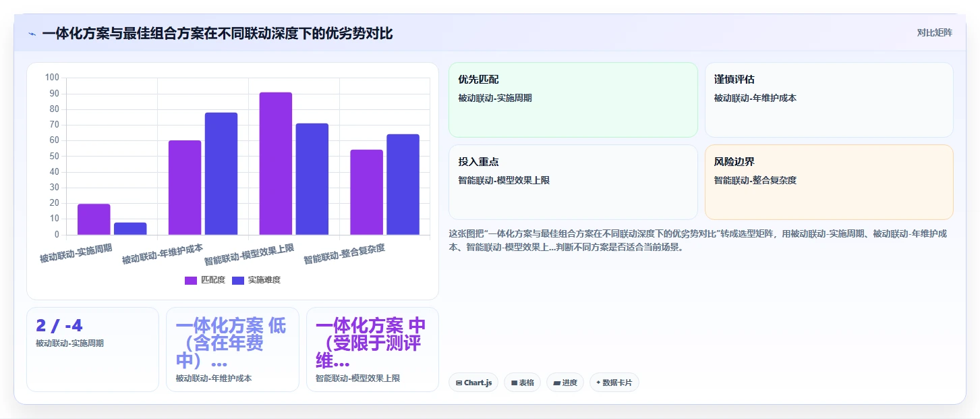This screenshot has height=419, width=980.
Task: Select the 投入重点 quadrant card
Action: tap(573, 182)
